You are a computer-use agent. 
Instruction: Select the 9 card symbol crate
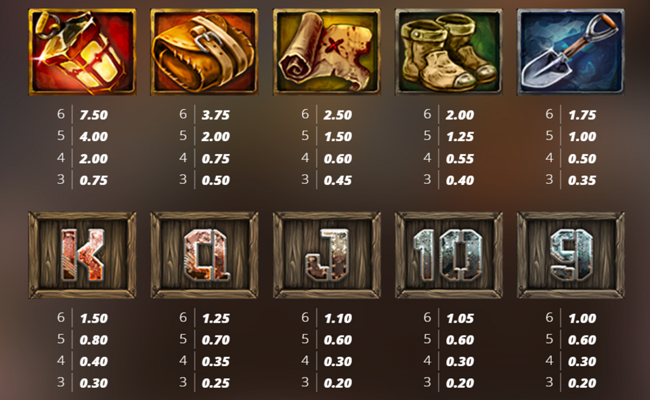coord(570,255)
